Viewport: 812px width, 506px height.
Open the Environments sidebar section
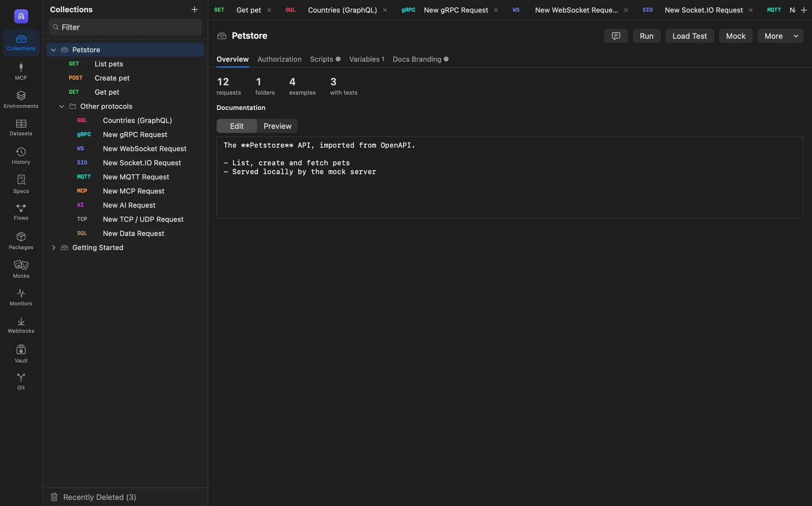point(21,100)
